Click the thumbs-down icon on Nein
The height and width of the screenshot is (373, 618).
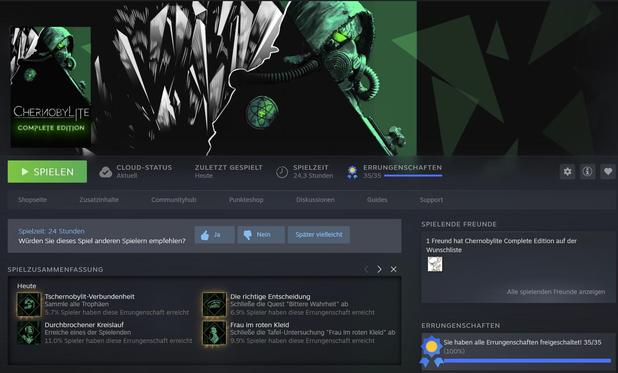pyautogui.click(x=248, y=235)
